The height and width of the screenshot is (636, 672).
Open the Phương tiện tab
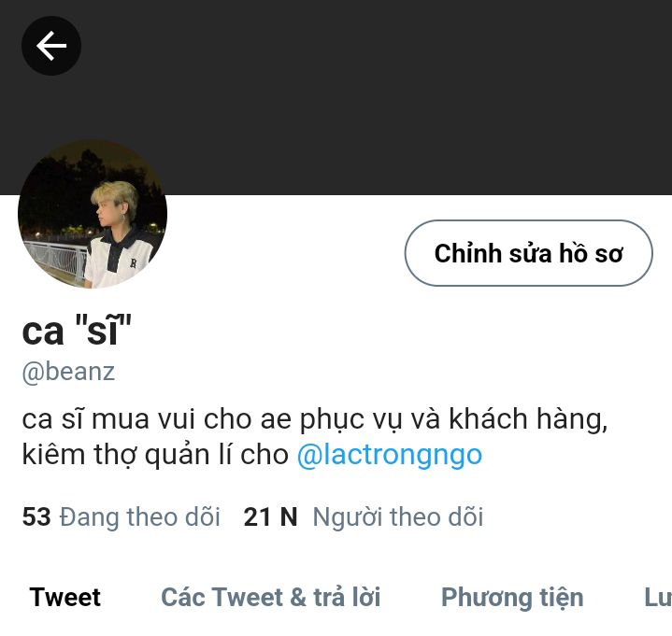pyautogui.click(x=512, y=597)
